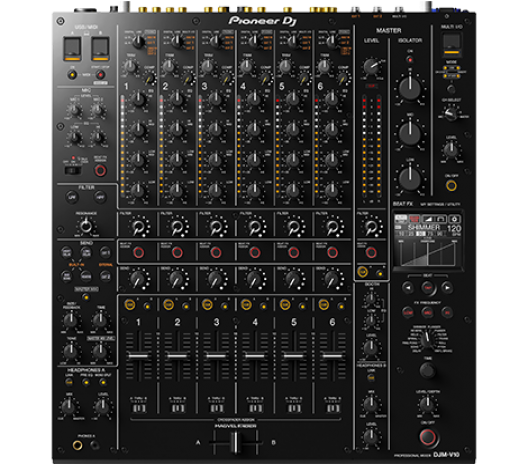
Task: Click channel 6 input selector knob
Action: pyautogui.click(x=332, y=40)
